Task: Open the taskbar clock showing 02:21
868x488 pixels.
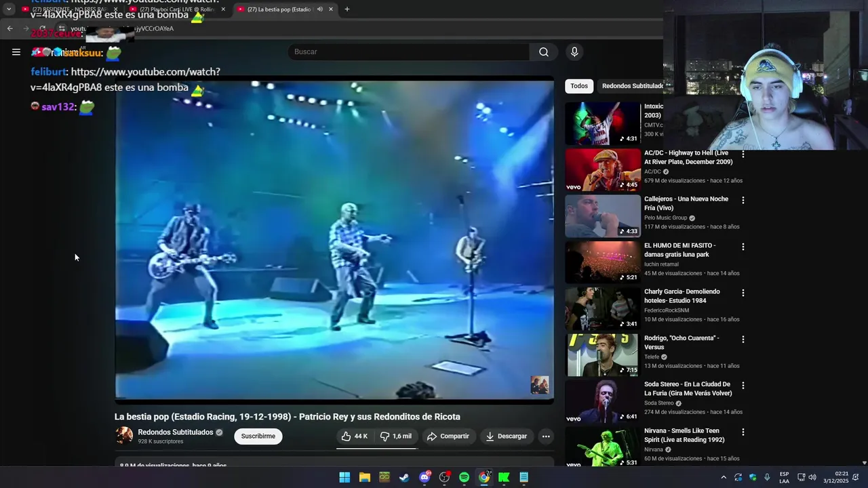Action: [x=836, y=477]
